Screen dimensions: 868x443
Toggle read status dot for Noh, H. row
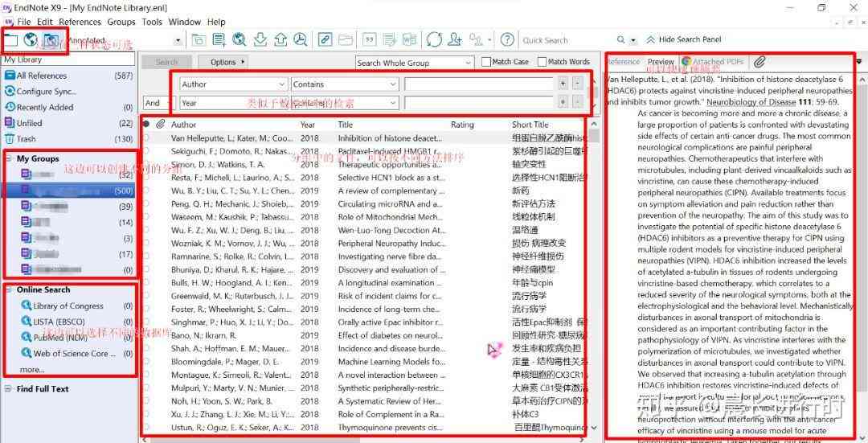pos(146,401)
